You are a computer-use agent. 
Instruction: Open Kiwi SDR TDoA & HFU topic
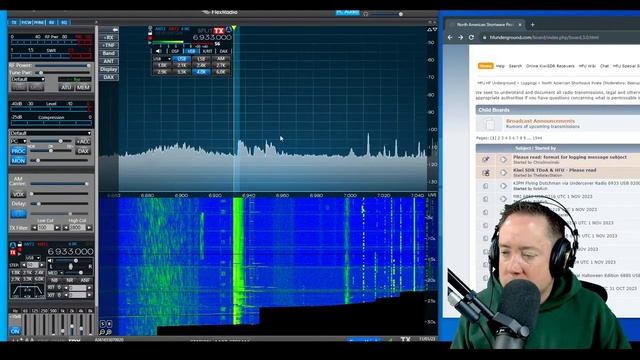tap(554, 170)
